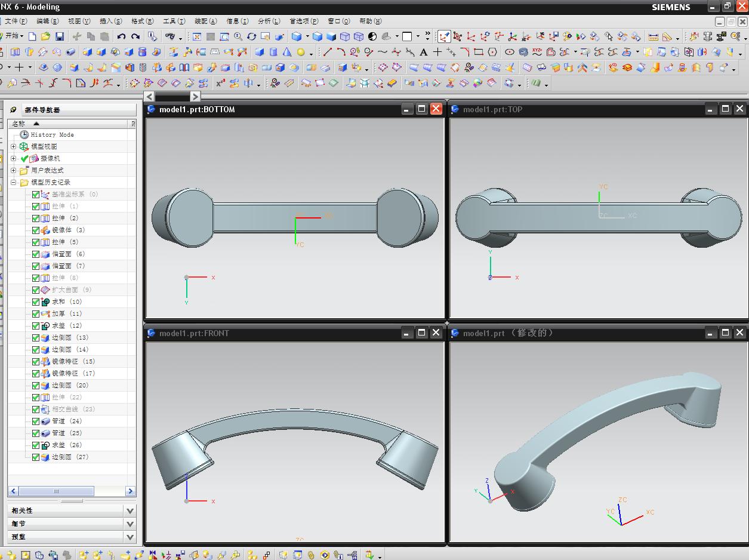749x560 pixels.
Task: Open the 编辑(E) menu
Action: click(48, 21)
